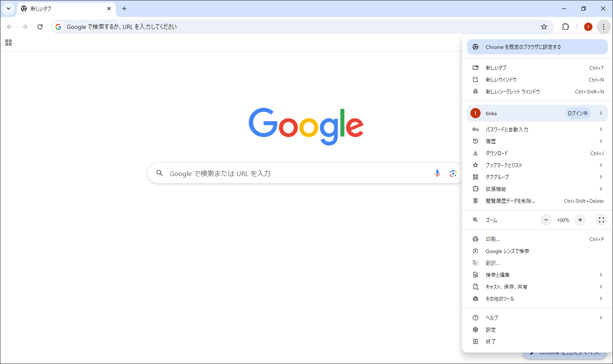Expand the タブグループ submenu arrow
This screenshot has width=613, height=364.
pyautogui.click(x=601, y=177)
